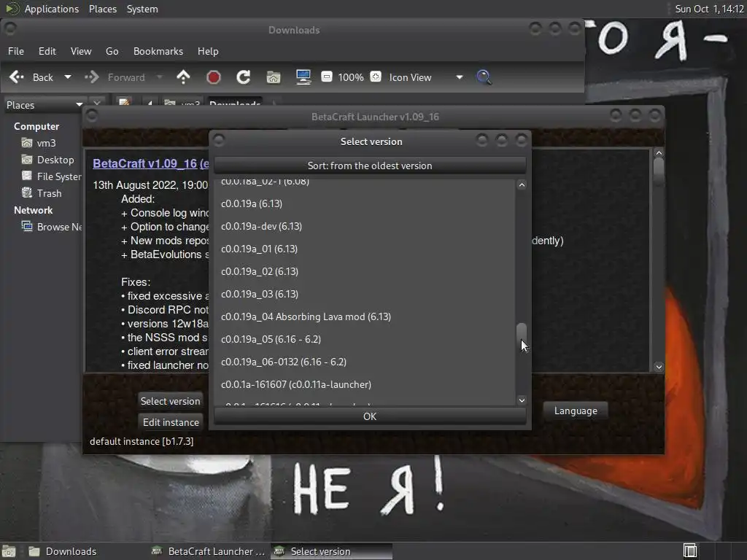Click the edit location pencil icon
Screen dimensions: 747x560
pyautogui.click(x=124, y=102)
